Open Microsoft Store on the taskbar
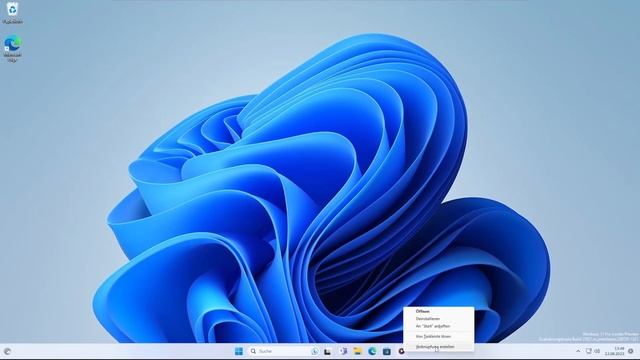The width and height of the screenshot is (640, 360). [x=387, y=351]
